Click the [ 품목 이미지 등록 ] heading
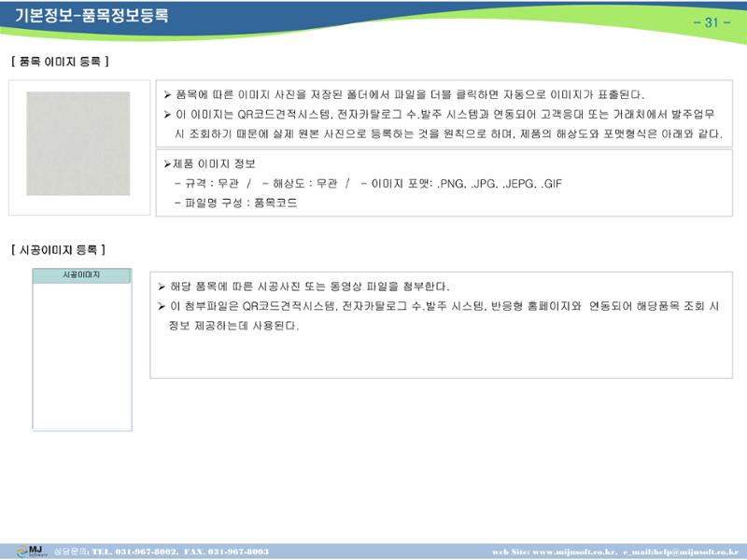 pos(60,62)
